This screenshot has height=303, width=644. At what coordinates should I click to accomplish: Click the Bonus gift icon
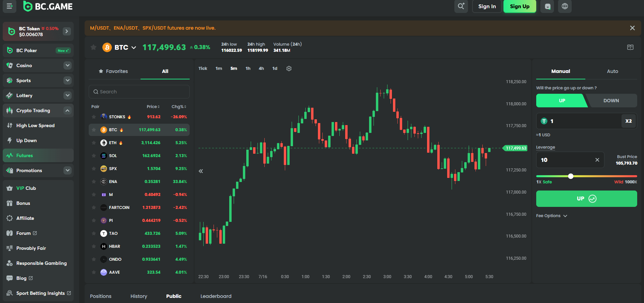[x=10, y=203]
